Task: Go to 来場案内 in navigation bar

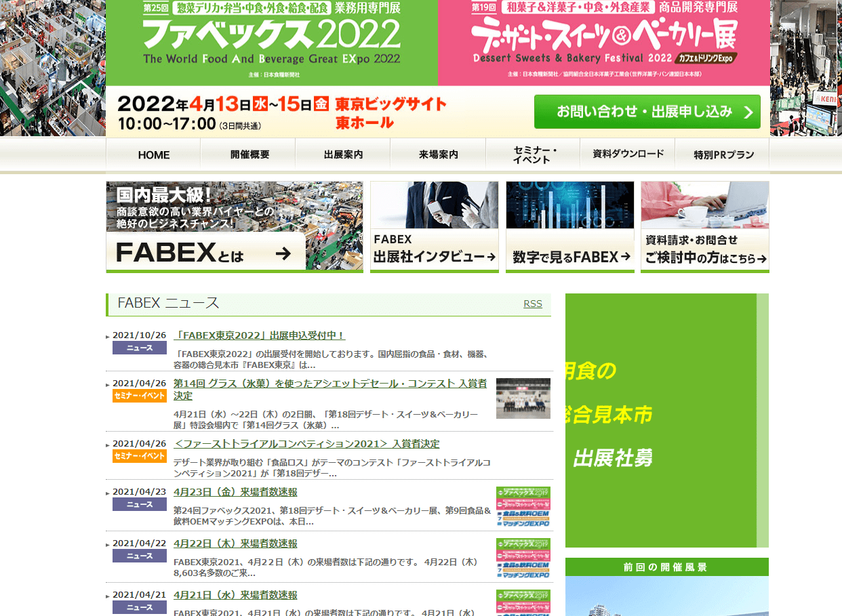Action: pyautogui.click(x=438, y=155)
